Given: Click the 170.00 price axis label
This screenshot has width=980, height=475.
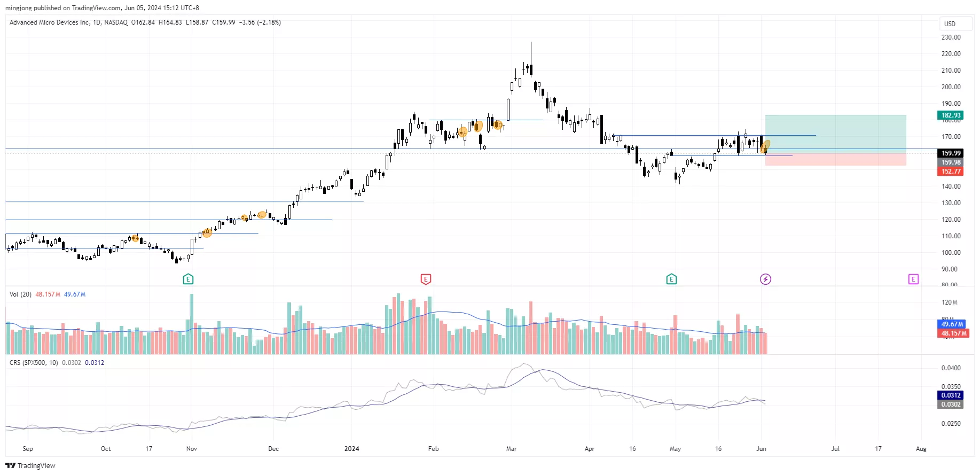Looking at the screenshot, I should (951, 137).
